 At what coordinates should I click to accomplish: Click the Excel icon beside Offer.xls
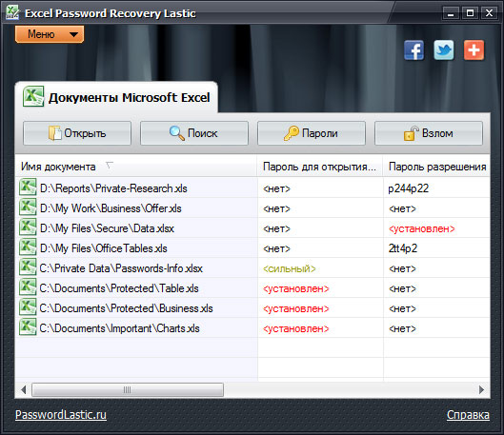[x=28, y=208]
